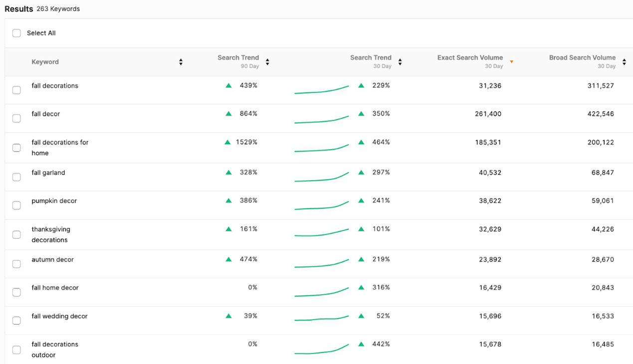Mark the autumn decor checkbox

[x=16, y=264]
